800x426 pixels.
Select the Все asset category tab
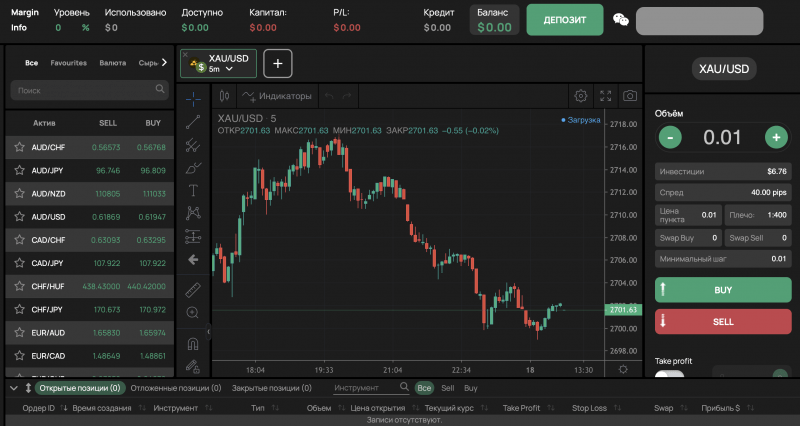pyautogui.click(x=32, y=63)
